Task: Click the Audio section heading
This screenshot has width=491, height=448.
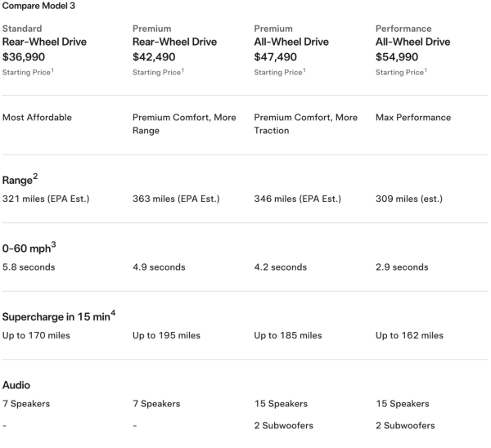Action: point(17,384)
